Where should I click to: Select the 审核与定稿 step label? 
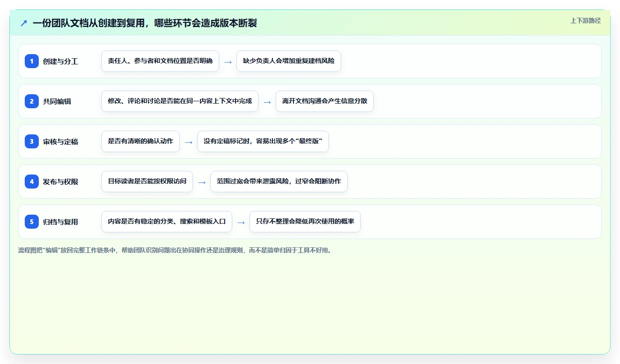click(60, 141)
